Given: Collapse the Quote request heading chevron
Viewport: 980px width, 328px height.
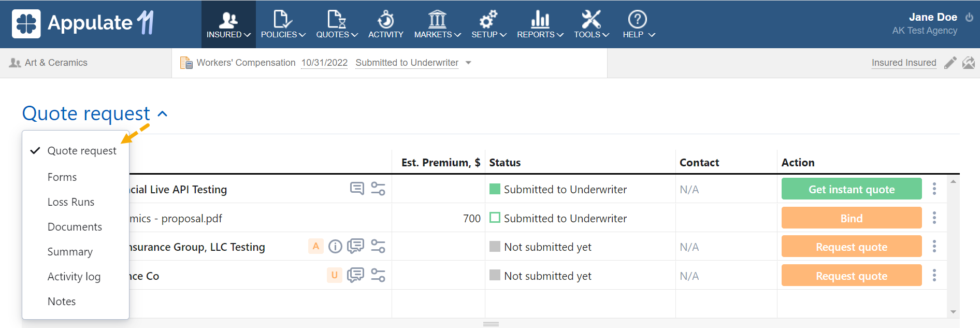Looking at the screenshot, I should click(x=163, y=114).
